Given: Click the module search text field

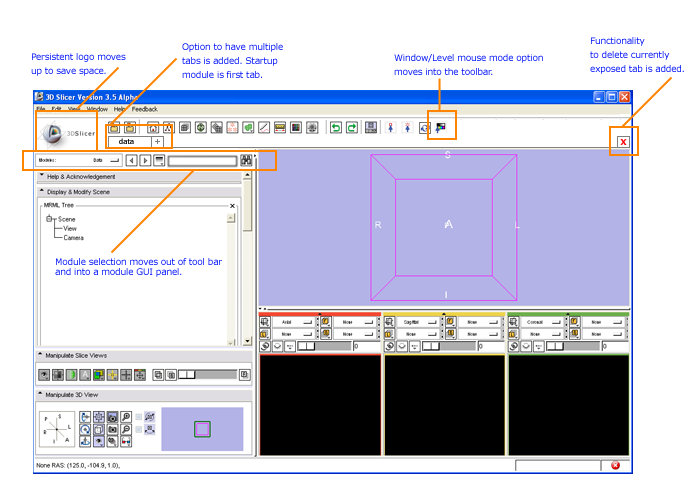Looking at the screenshot, I should (202, 161).
